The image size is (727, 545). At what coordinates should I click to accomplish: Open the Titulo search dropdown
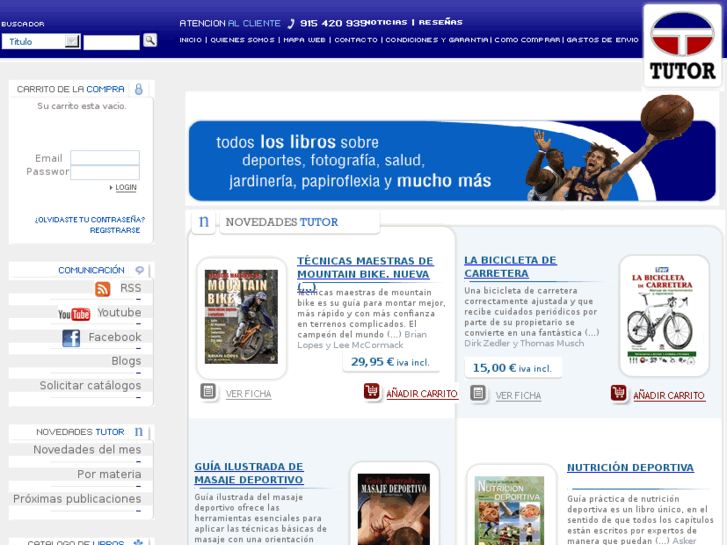pos(41,42)
